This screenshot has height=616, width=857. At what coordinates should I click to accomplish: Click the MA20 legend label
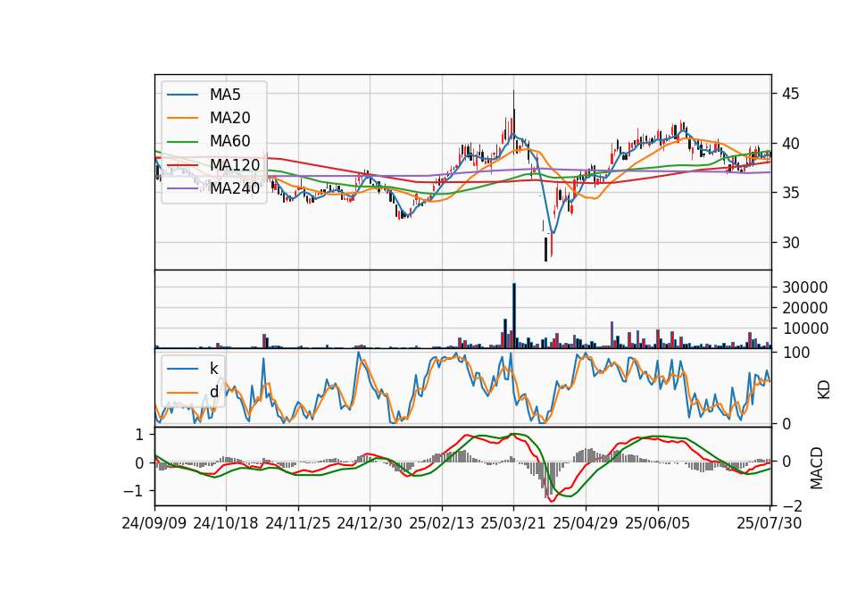pos(229,118)
